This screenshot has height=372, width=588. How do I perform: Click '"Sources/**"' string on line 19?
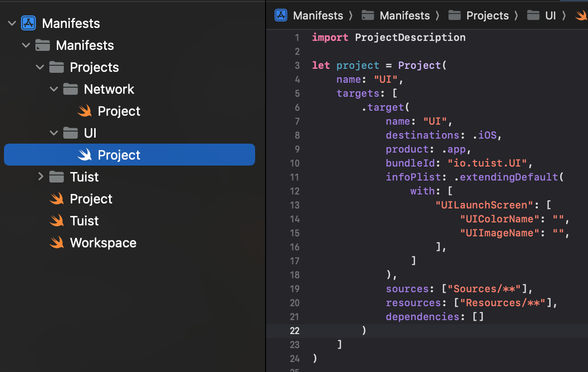pyautogui.click(x=484, y=289)
